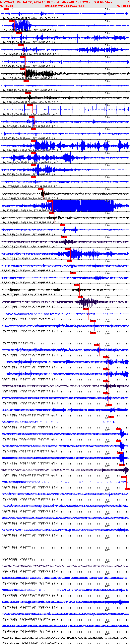Viewport: 130px width, 644px height.
Task: Click the red pick marker on UW GUL trace
Action: click(x=62, y=225)
